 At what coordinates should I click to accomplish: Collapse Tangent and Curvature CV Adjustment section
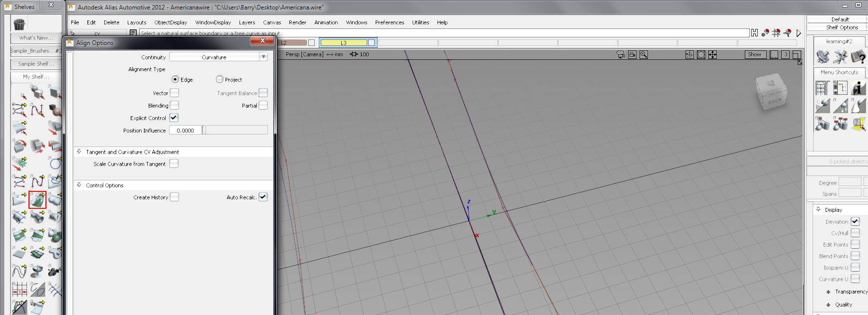click(x=79, y=152)
